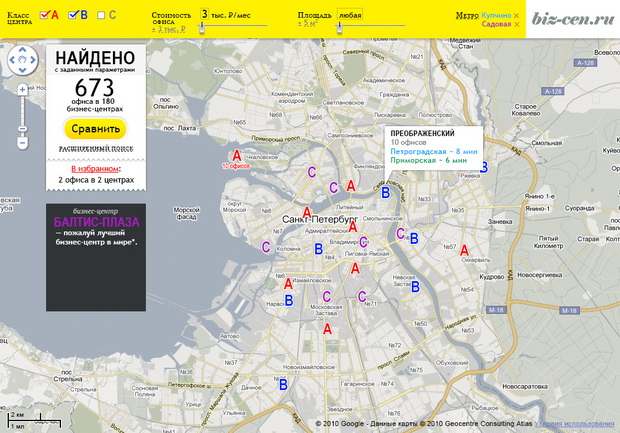The width and height of the screenshot is (620, 433).
Task: Click the '2 офиса в 2 центрах' text
Action: click(96, 180)
